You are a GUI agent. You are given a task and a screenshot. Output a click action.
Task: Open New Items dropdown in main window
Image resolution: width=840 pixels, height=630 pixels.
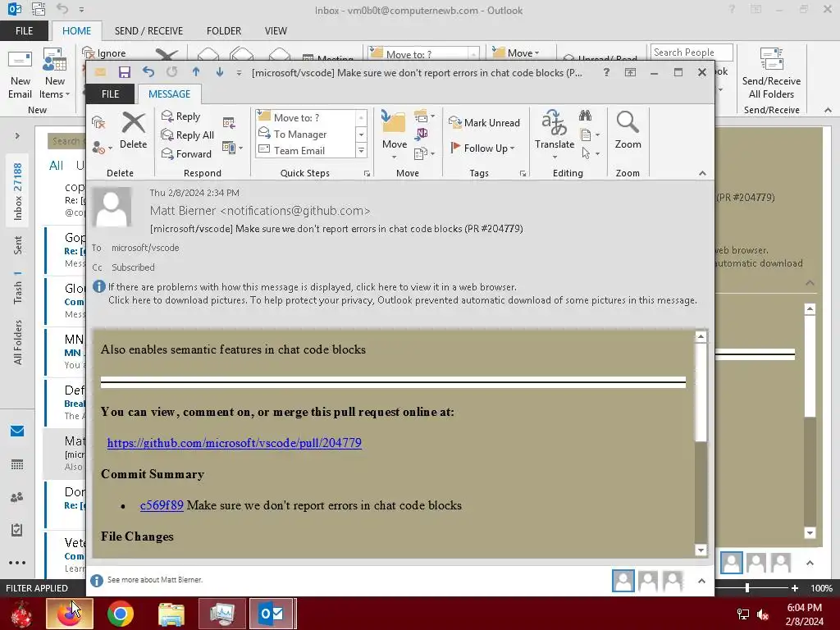[x=55, y=74]
